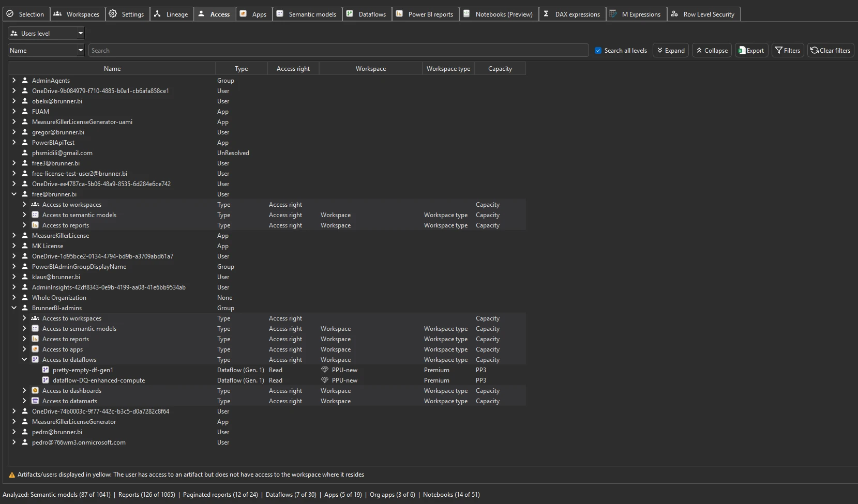Expand the obelix@brunner.bi user row
This screenshot has width=858, height=504.
[14, 101]
